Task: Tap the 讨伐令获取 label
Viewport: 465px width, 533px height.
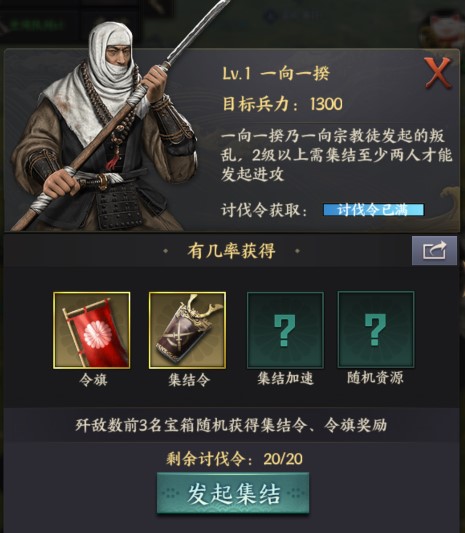Action: (x=264, y=210)
